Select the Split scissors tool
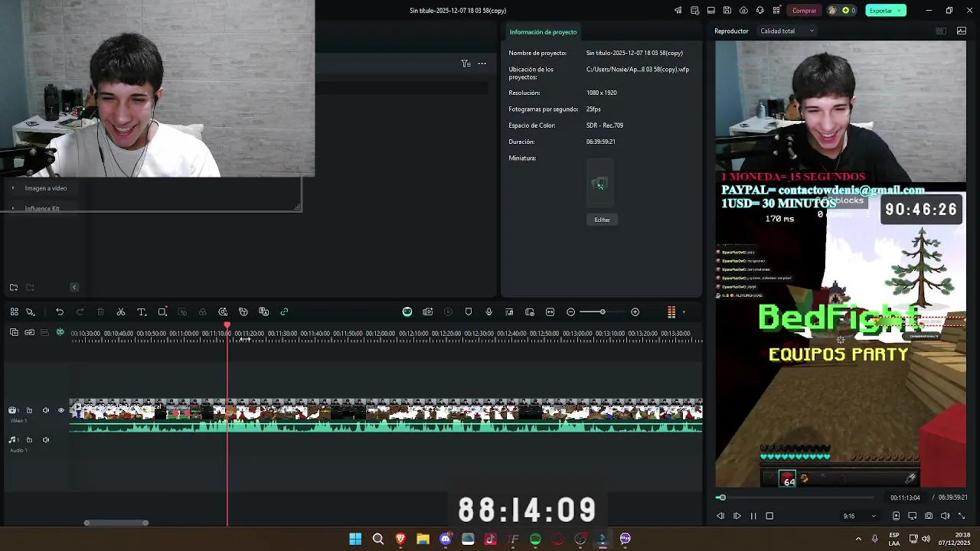980x551 pixels. pyautogui.click(x=121, y=312)
